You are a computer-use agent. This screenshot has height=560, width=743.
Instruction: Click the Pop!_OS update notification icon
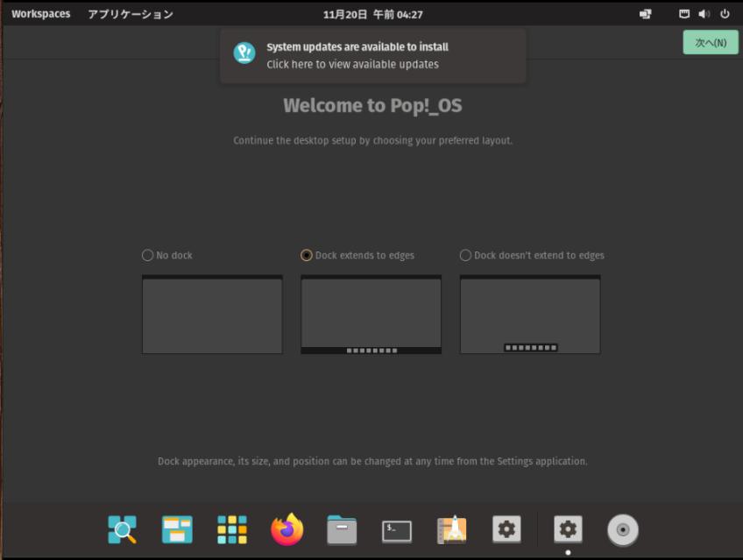(244, 53)
